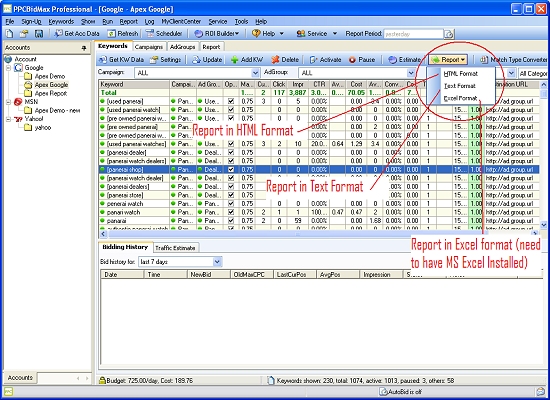Click the Estimate button

point(404,60)
